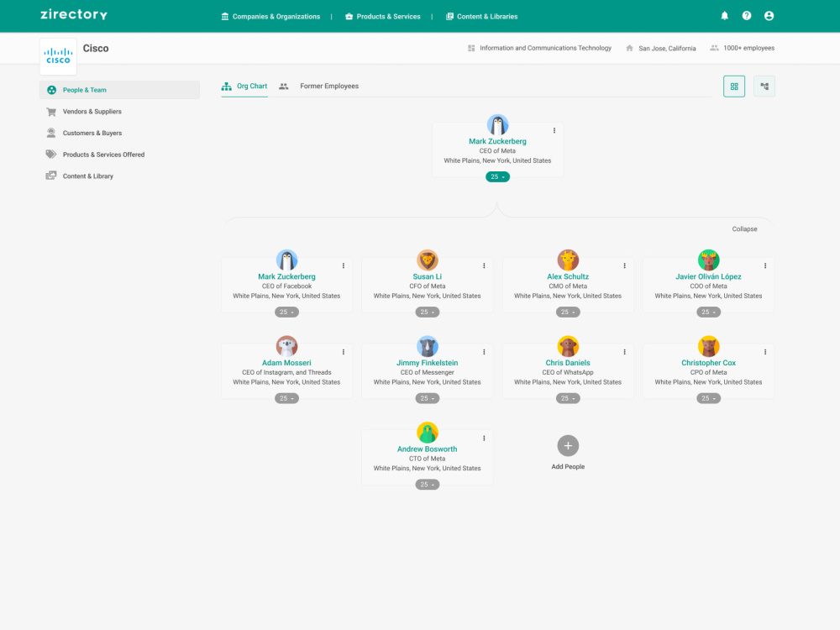Open options menu for Adam Mosseri

344,352
